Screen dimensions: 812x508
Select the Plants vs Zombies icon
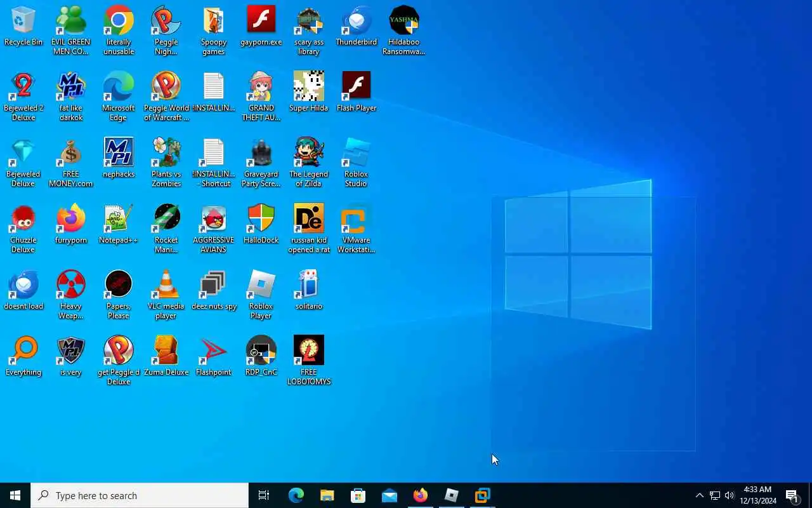pos(166,163)
